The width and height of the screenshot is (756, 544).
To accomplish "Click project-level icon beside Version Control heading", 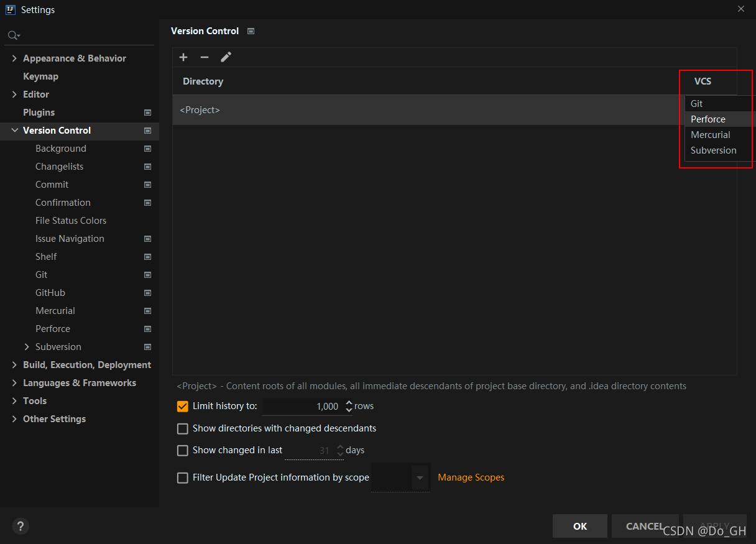I will click(251, 31).
